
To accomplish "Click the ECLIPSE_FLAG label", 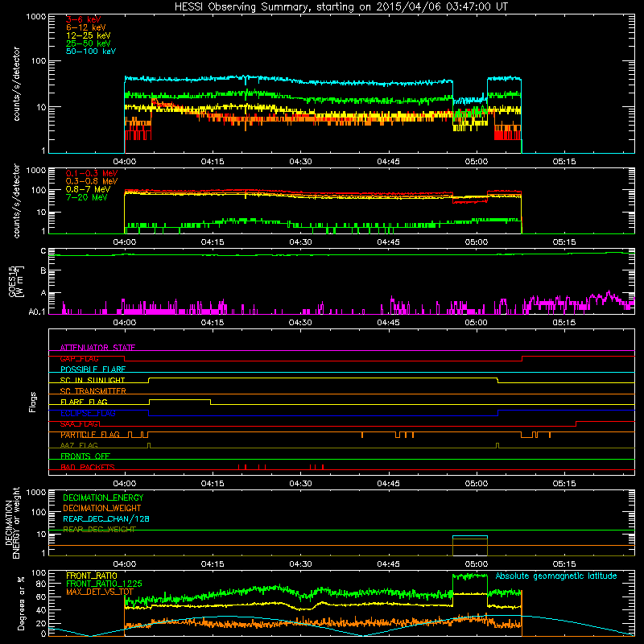I will [x=88, y=413].
